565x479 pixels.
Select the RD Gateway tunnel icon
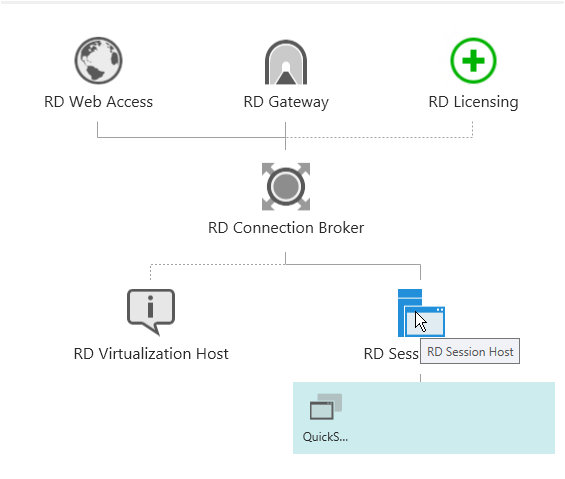tap(286, 62)
